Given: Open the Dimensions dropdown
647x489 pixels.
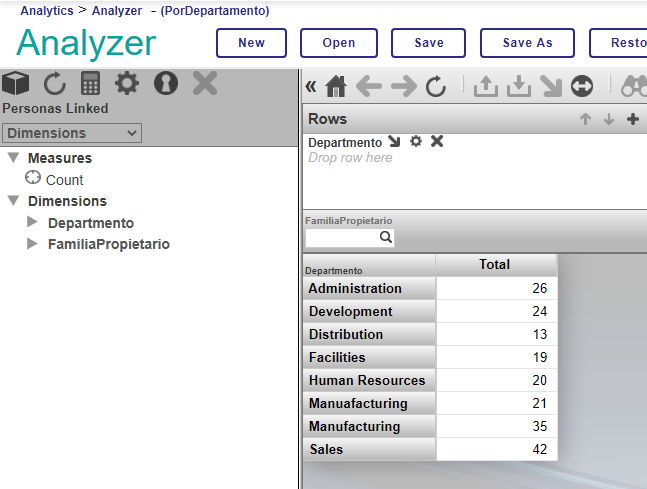Looking at the screenshot, I should pyautogui.click(x=72, y=133).
